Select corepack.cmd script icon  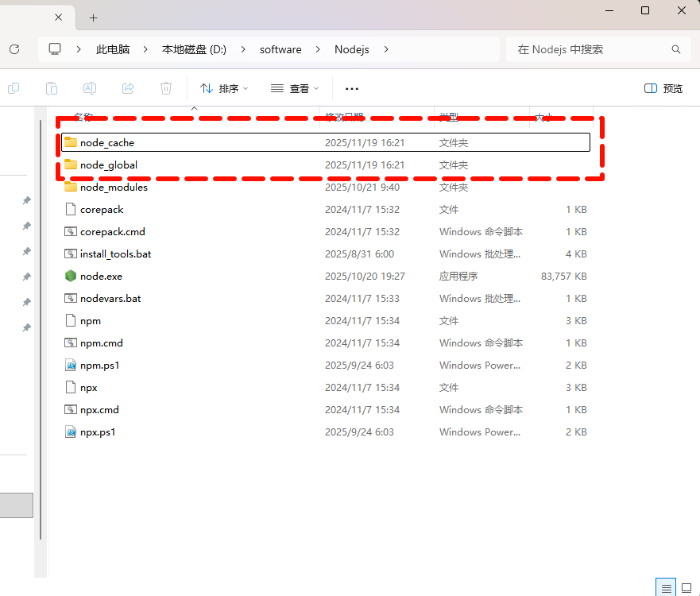click(x=71, y=231)
